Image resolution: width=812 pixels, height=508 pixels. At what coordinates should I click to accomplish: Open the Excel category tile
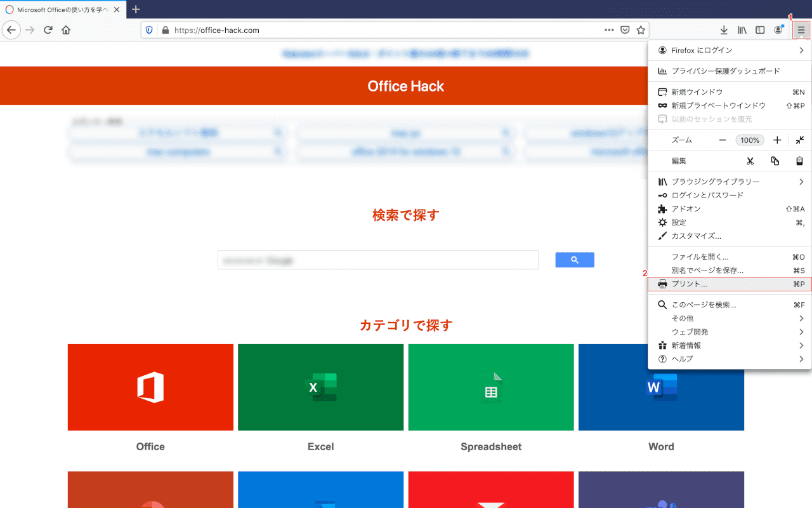tap(321, 387)
